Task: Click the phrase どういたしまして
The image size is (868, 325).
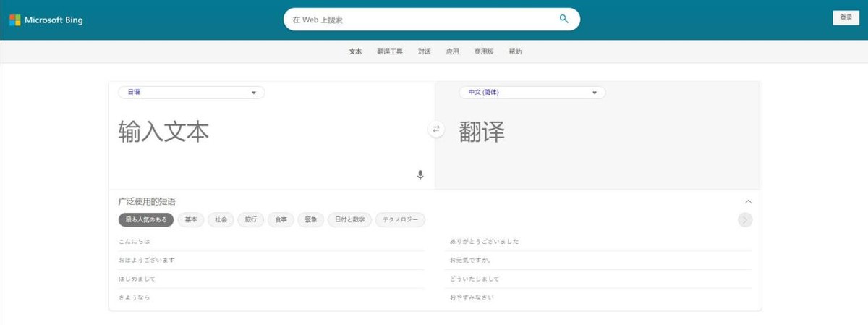Action: [x=475, y=279]
